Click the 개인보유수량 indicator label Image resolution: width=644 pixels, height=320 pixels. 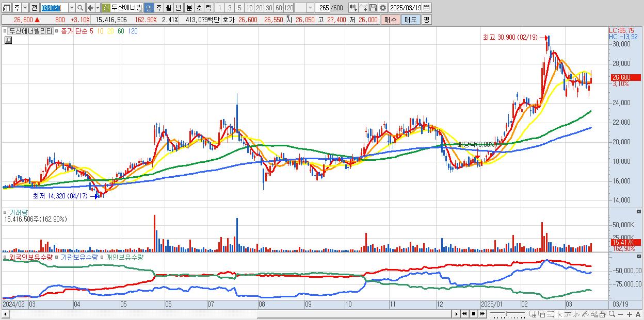tap(125, 257)
